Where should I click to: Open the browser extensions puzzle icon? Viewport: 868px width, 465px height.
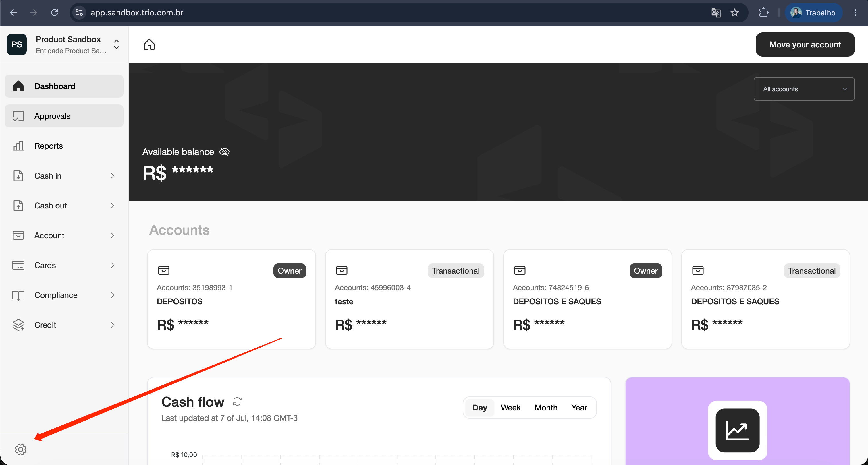(x=764, y=13)
